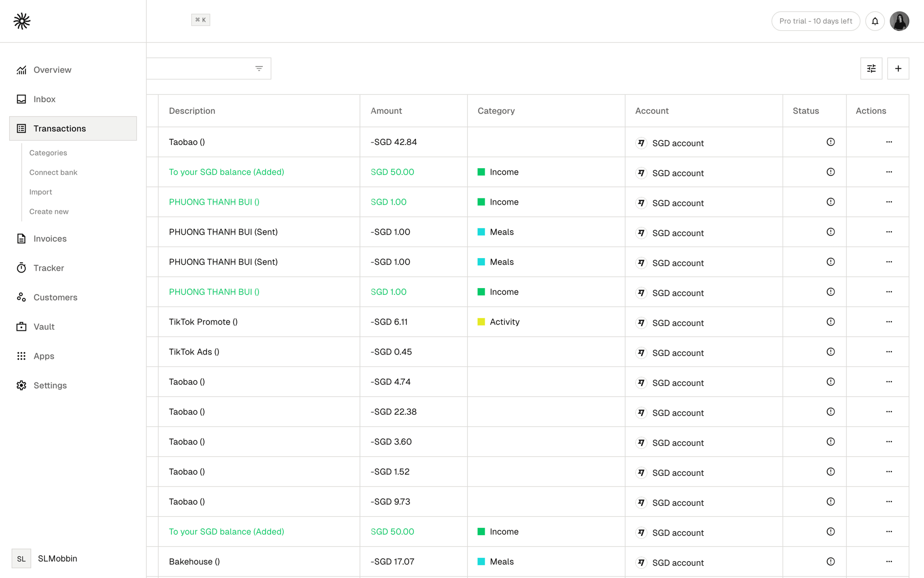The height and width of the screenshot is (578, 924).
Task: Click status icon for Taobao -SGD 9.73 row
Action: tap(831, 501)
